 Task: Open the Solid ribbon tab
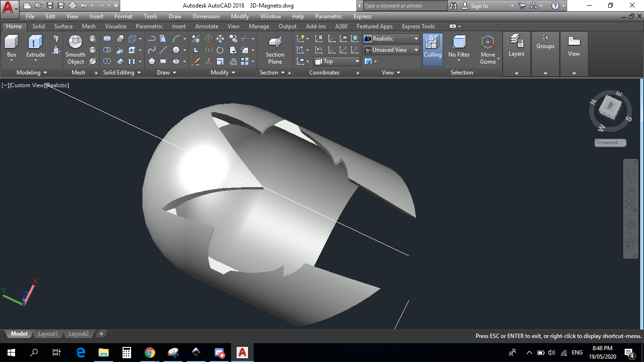point(39,26)
